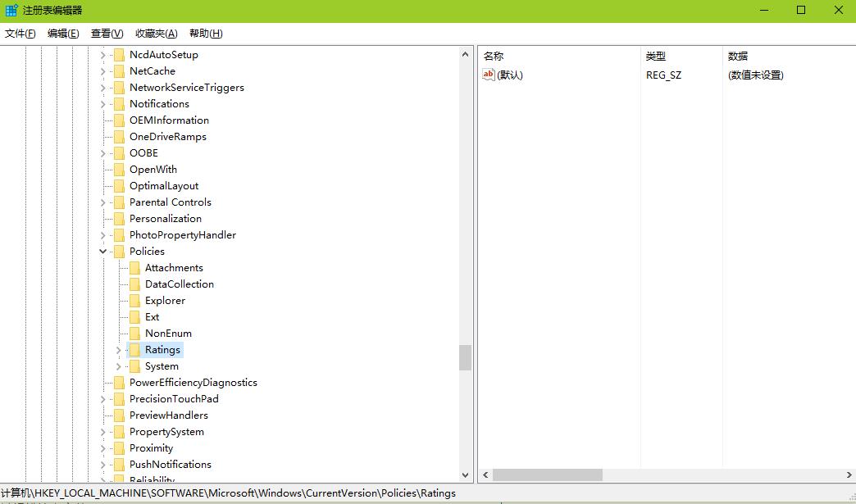The width and height of the screenshot is (856, 504).
Task: Click the OEMInformation folder icon
Action: pyautogui.click(x=119, y=120)
